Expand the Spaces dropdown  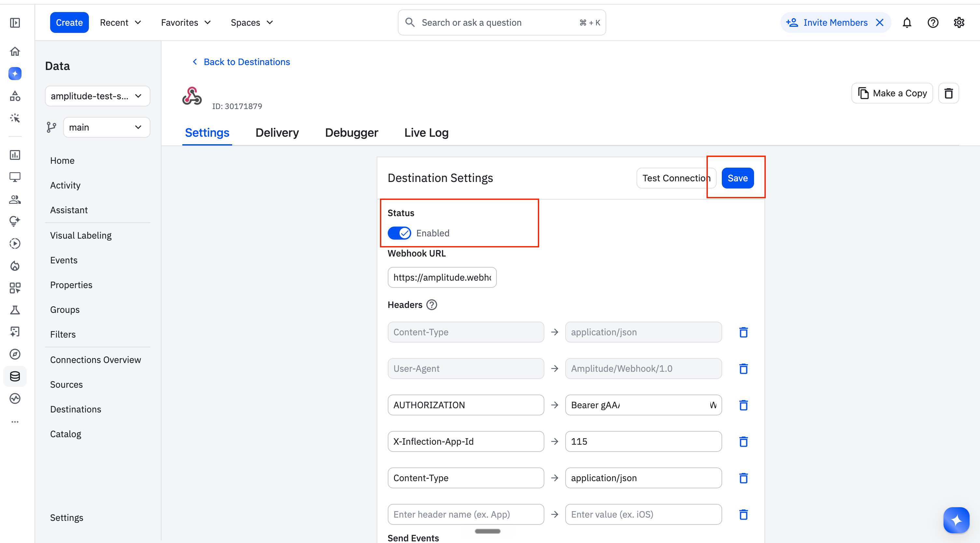[251, 22]
